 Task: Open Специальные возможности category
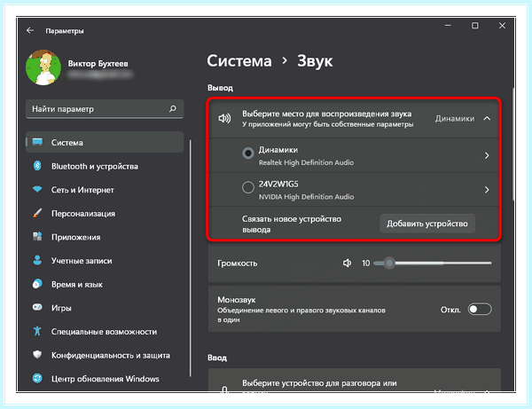(105, 331)
